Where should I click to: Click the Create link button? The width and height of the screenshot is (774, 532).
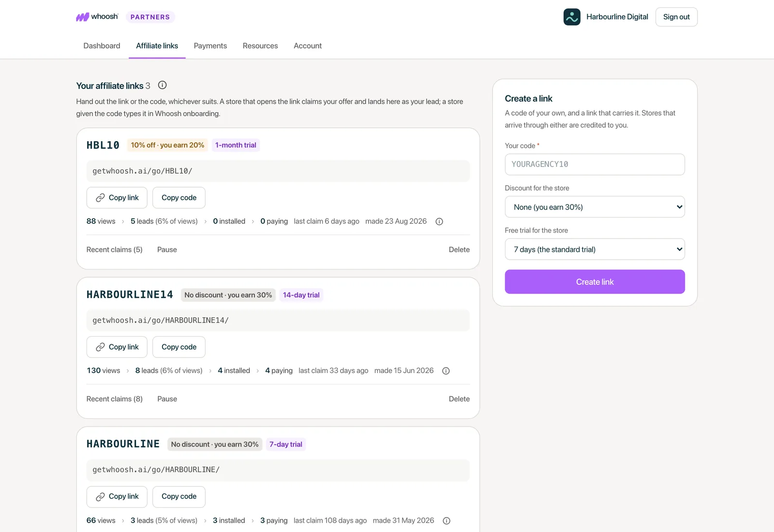pos(595,282)
